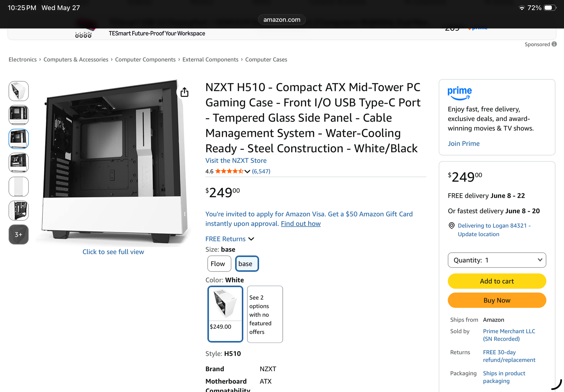Open Ships in product packaging link
Viewport: 564px width, 392px height.
click(504, 377)
